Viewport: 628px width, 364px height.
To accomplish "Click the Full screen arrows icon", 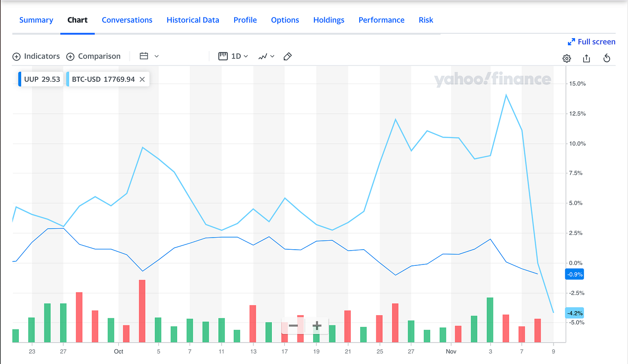I will point(571,42).
